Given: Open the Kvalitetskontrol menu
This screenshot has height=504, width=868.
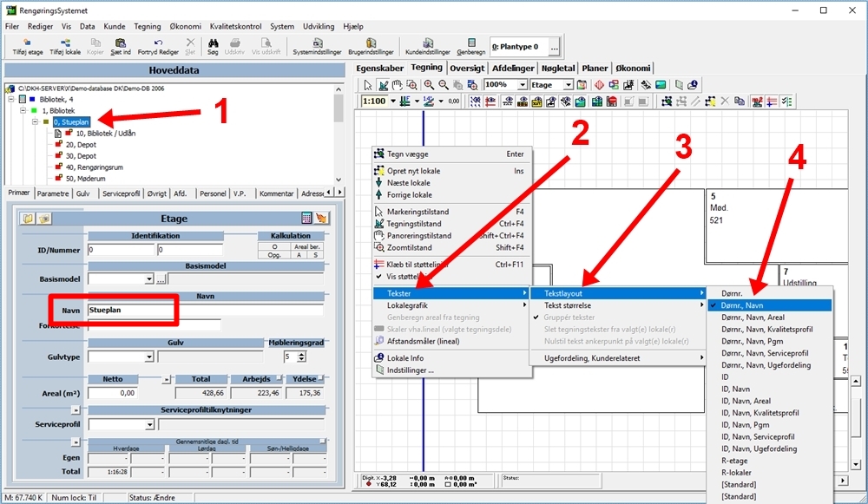Looking at the screenshot, I should pyautogui.click(x=235, y=26).
